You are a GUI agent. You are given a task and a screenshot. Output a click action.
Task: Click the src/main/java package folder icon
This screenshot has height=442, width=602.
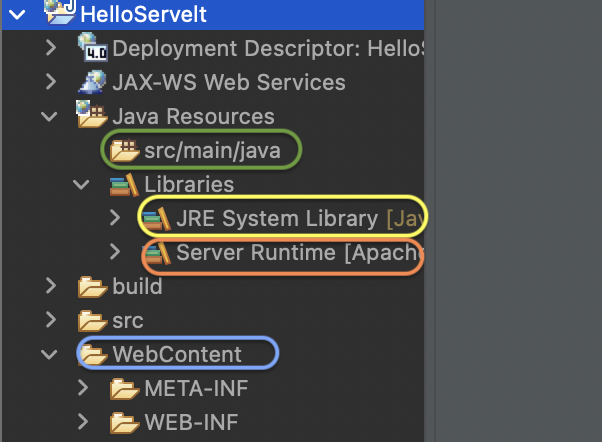[124, 150]
